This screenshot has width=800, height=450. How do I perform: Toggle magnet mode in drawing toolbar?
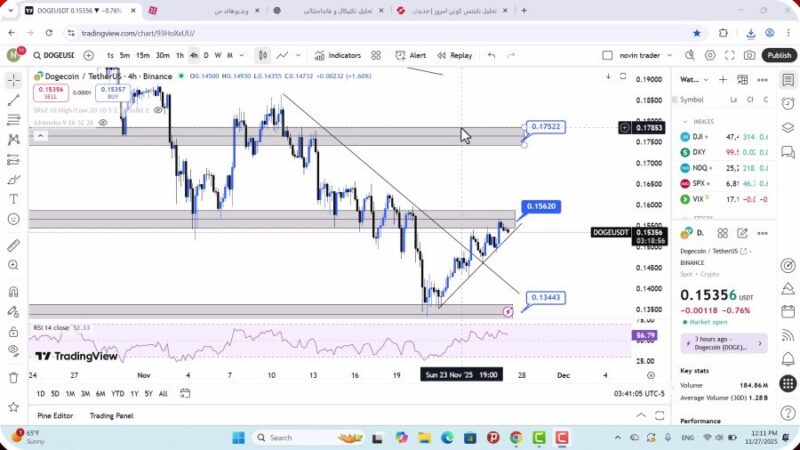coord(13,291)
